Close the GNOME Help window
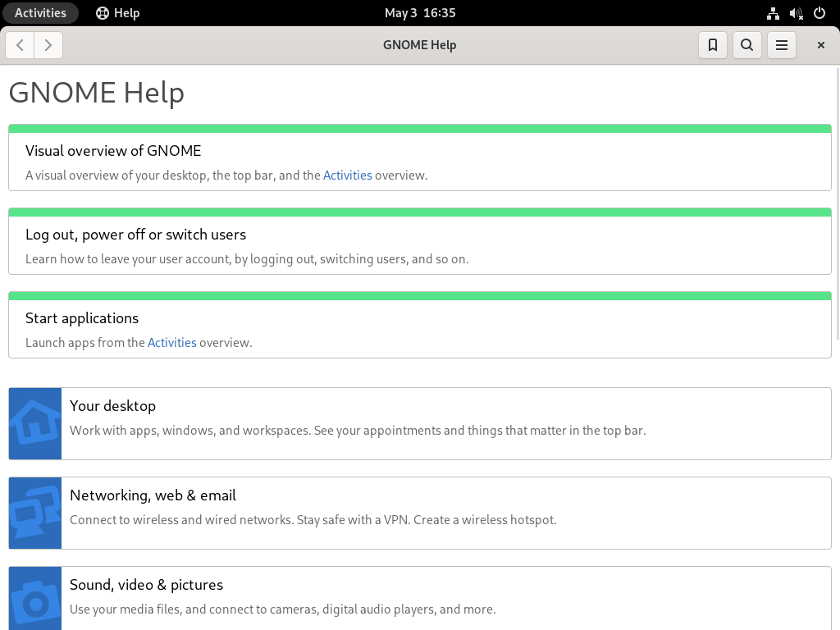Viewport: 840px width, 630px height. (x=820, y=45)
